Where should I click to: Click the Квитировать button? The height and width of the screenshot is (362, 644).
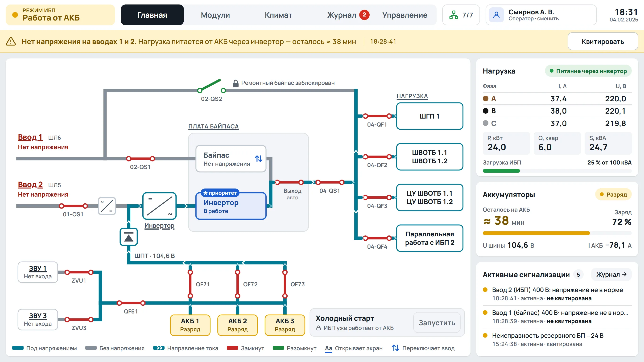point(603,41)
